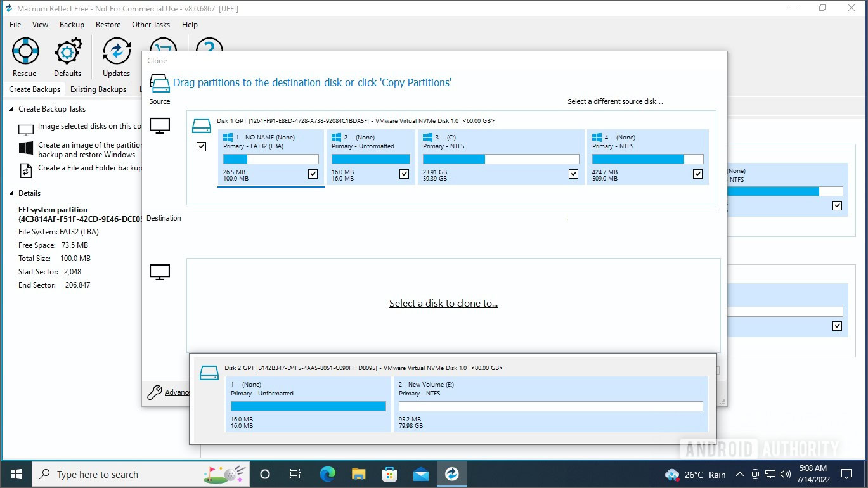Click the wrench icon beside Advanced options
Screen dimensions: 868x488
154,392
